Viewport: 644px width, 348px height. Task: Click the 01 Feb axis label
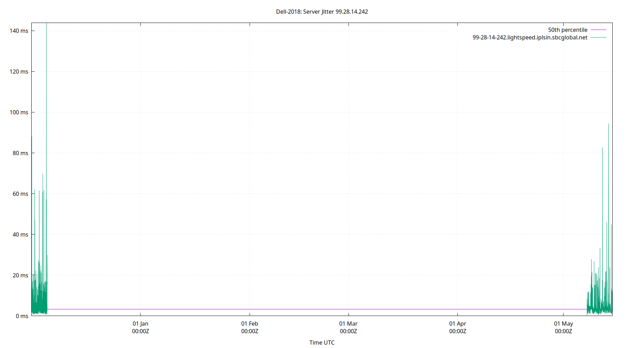(x=250, y=324)
